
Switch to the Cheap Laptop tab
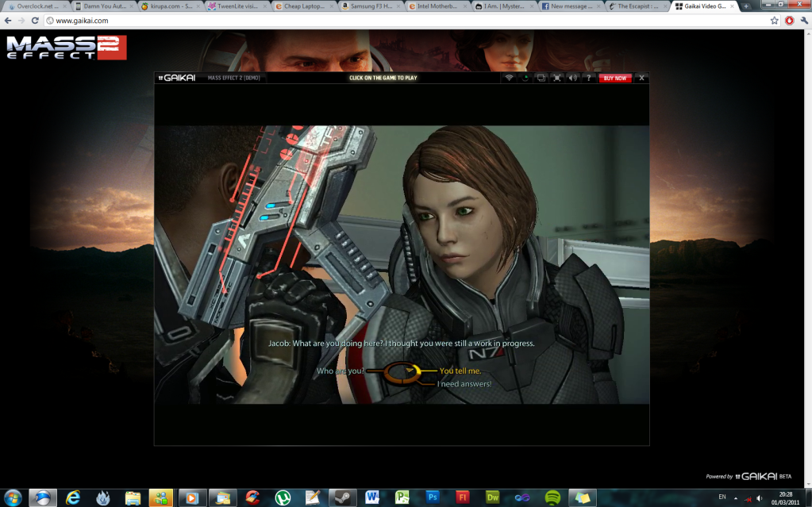(x=303, y=6)
